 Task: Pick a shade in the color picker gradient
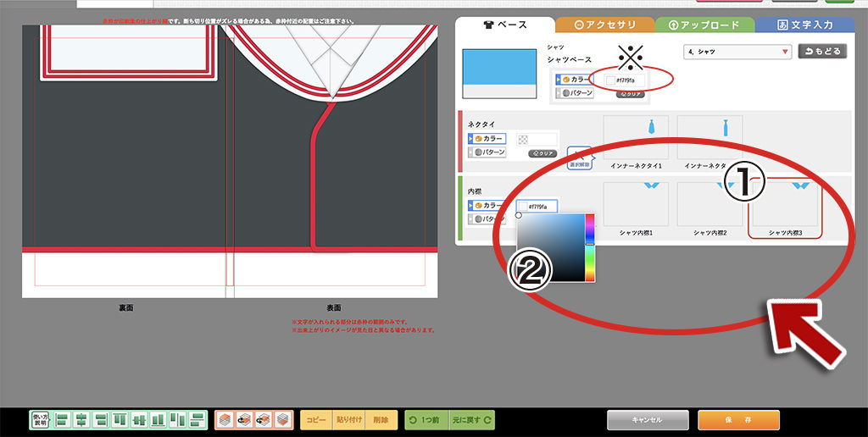click(x=551, y=247)
